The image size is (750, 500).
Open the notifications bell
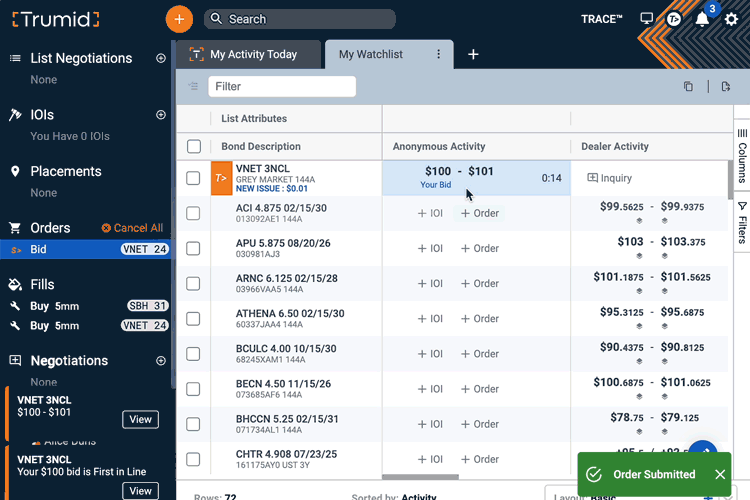pyautogui.click(x=702, y=19)
